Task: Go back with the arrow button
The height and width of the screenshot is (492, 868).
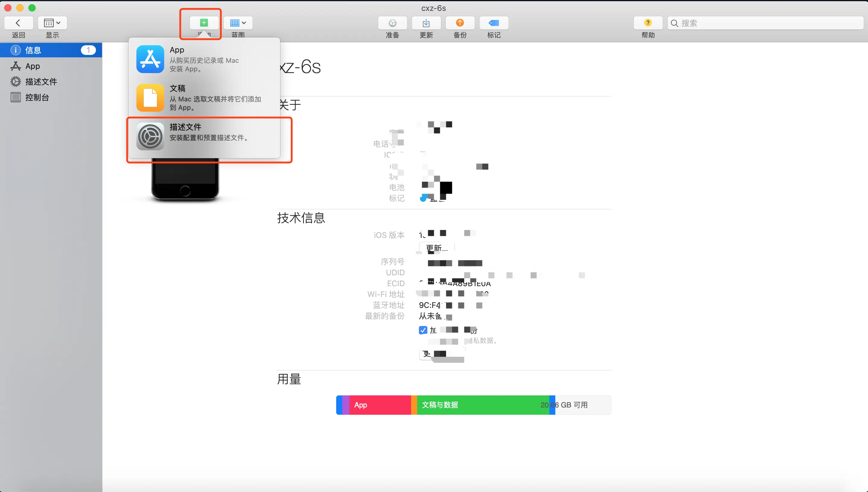Action: (18, 23)
